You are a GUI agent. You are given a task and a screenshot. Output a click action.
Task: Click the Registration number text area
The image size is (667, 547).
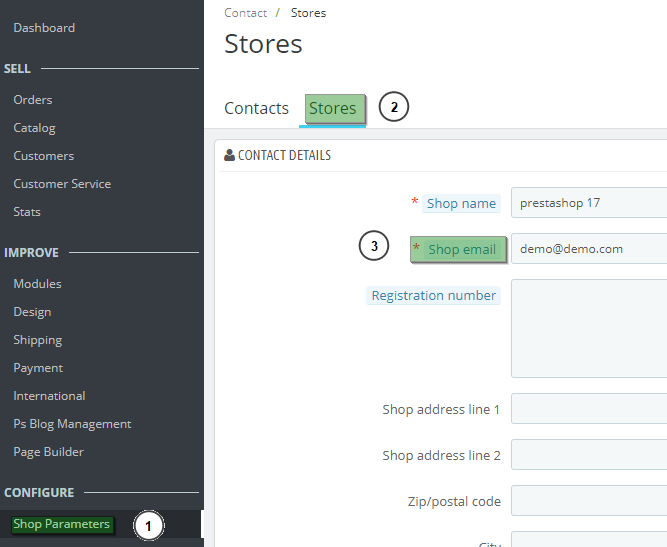click(x=588, y=328)
